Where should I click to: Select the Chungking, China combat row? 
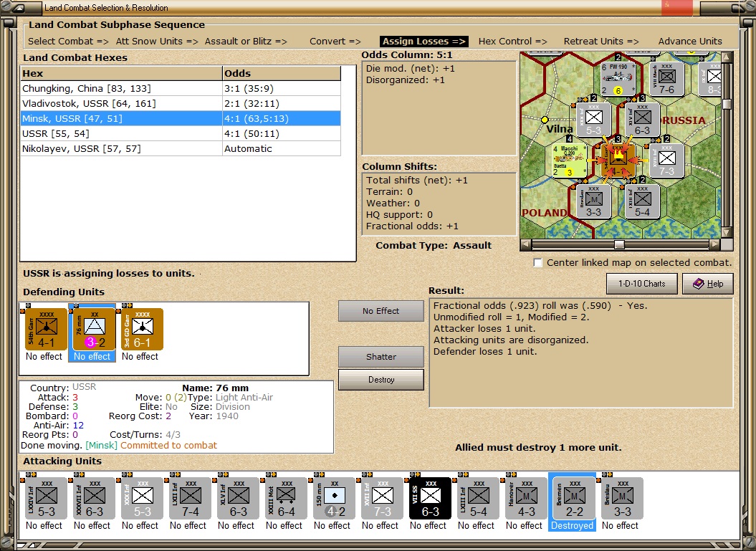pyautogui.click(x=181, y=89)
